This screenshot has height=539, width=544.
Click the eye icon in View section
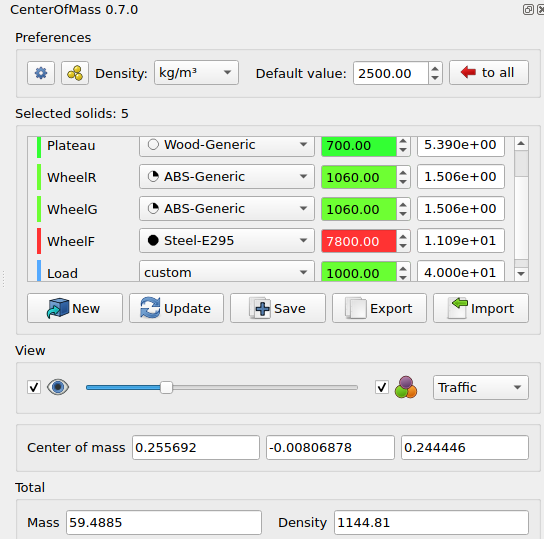click(58, 387)
